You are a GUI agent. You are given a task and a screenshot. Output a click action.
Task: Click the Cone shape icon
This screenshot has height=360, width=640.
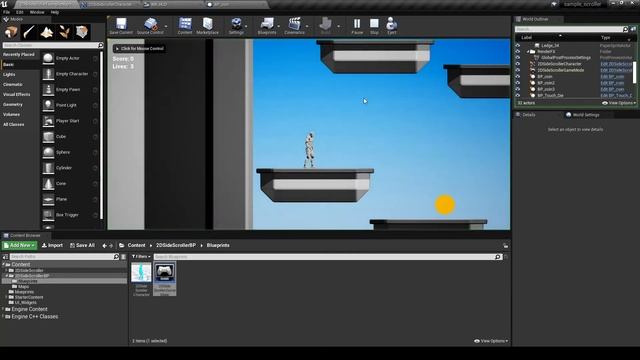(x=48, y=184)
